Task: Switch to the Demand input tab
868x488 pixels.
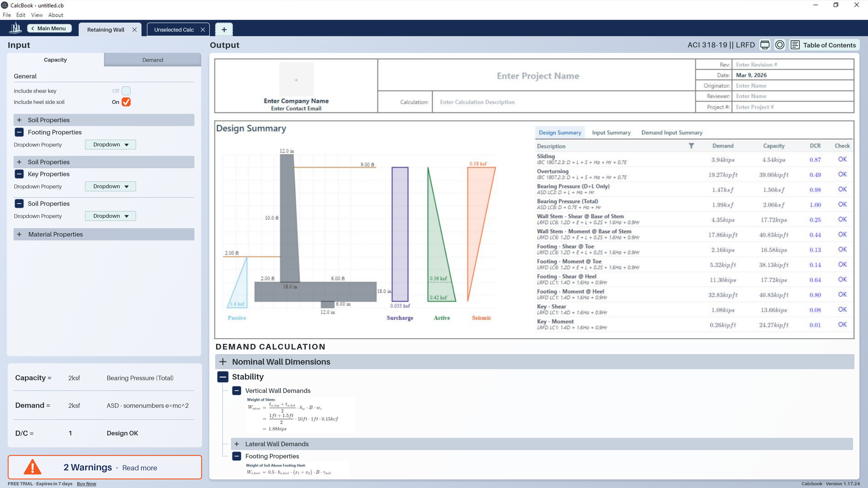Action: pyautogui.click(x=152, y=60)
